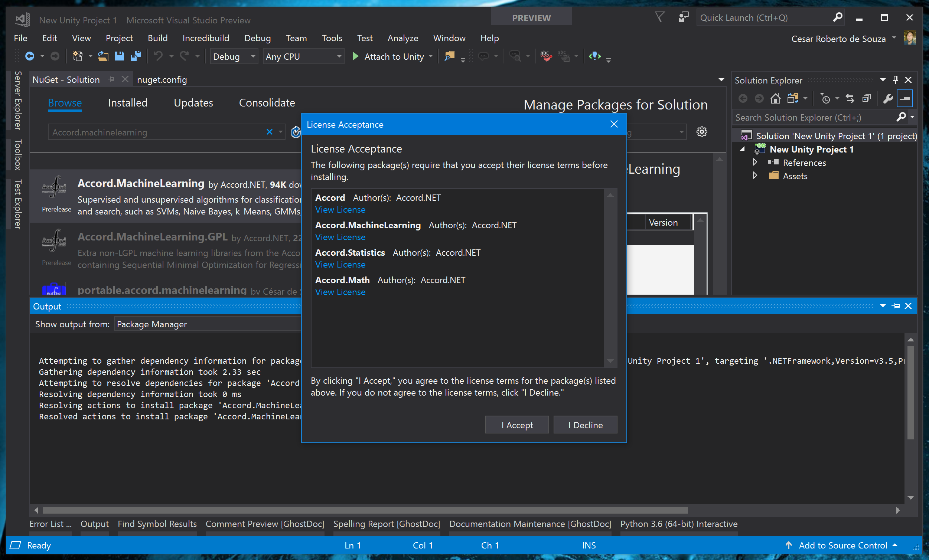Pin the Solution Explorer panel
Screen dimensions: 929x560
(x=896, y=79)
